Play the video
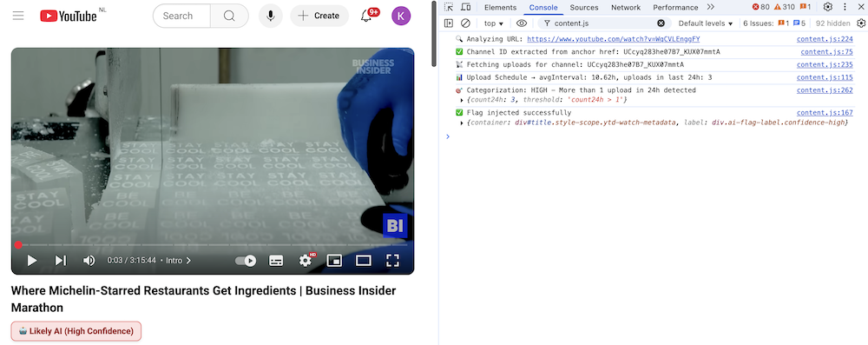This screenshot has height=345, width=868. pos(32,260)
